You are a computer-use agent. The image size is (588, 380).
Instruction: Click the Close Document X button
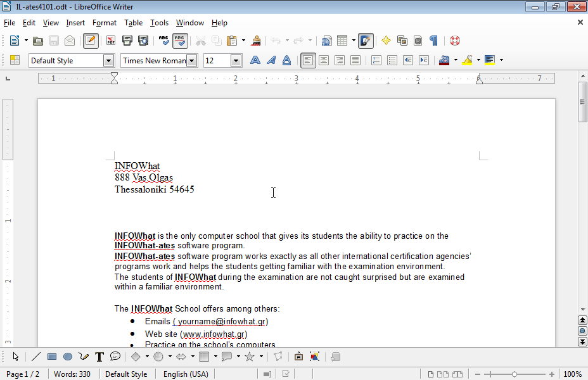coord(580,23)
